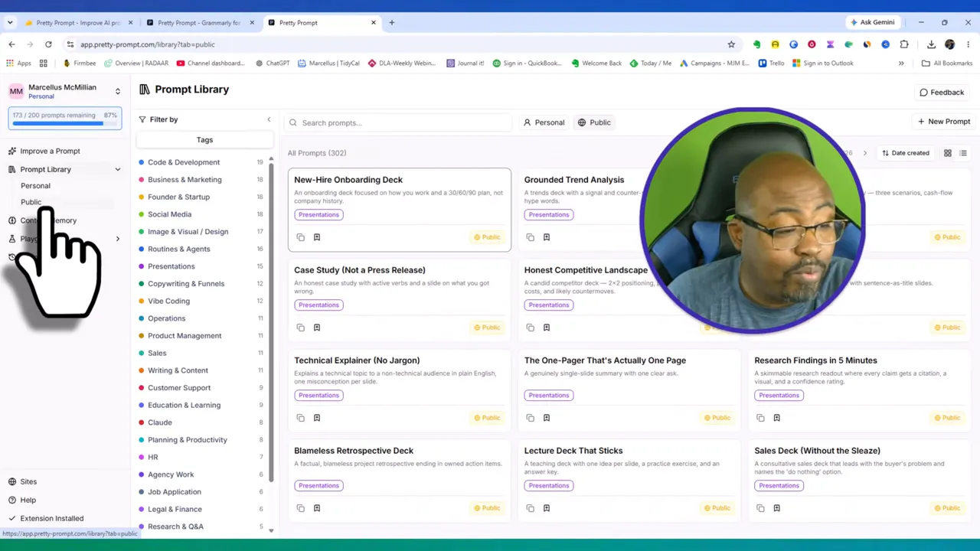Collapse the Filter by panel
Viewport: 980px width, 551px height.
[269, 119]
